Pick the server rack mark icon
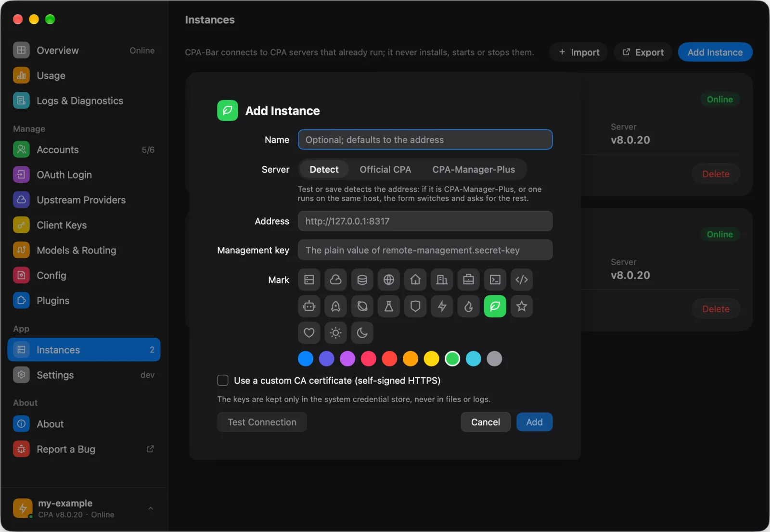 pos(309,279)
